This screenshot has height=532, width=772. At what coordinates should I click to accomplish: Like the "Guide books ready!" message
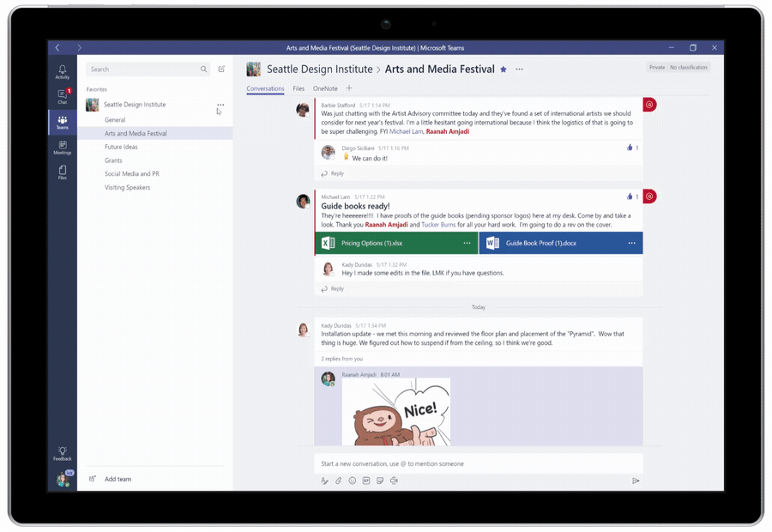pyautogui.click(x=630, y=196)
